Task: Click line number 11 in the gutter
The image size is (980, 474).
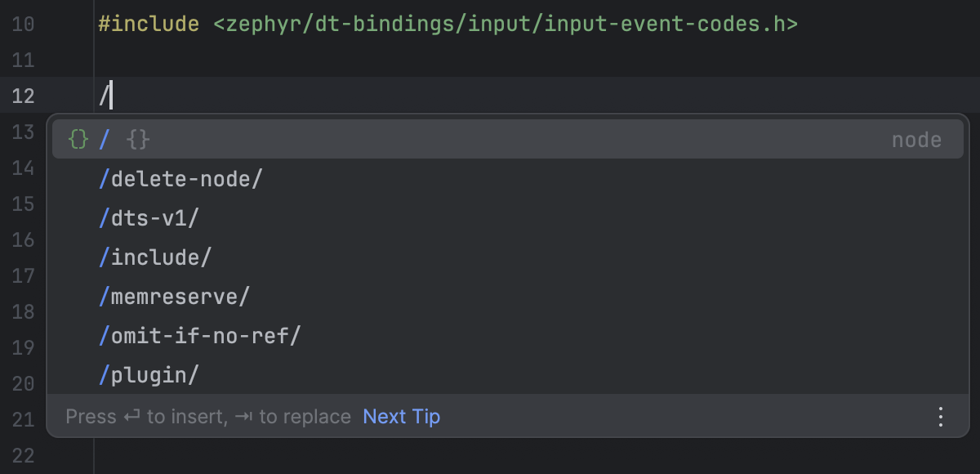Action: pyautogui.click(x=24, y=60)
